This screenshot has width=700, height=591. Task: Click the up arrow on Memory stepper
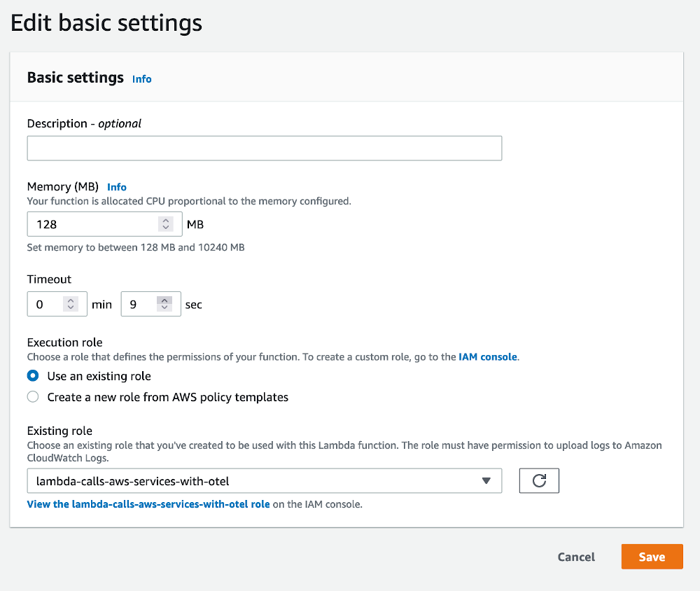pos(166,220)
